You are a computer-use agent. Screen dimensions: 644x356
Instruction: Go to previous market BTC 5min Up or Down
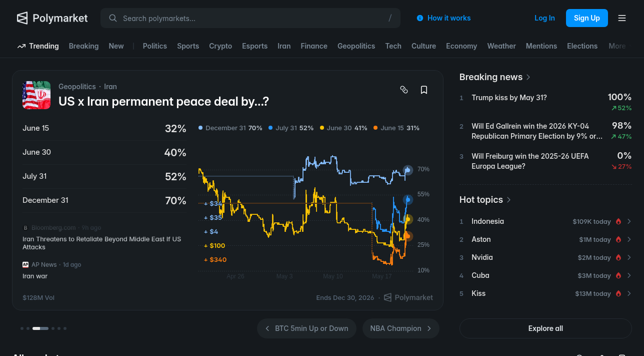click(x=306, y=328)
